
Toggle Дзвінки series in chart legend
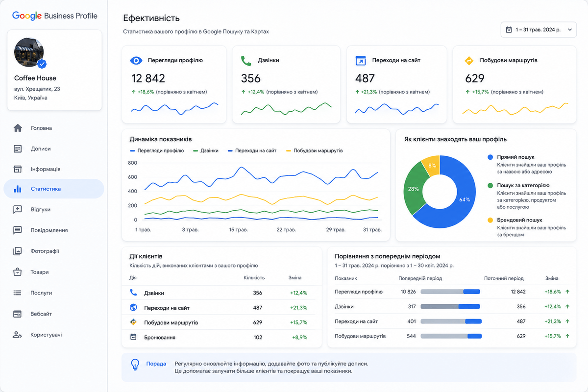click(x=206, y=150)
